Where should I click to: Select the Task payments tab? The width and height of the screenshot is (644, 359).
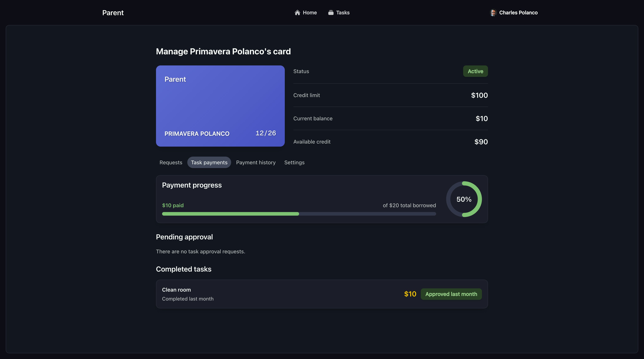(209, 162)
